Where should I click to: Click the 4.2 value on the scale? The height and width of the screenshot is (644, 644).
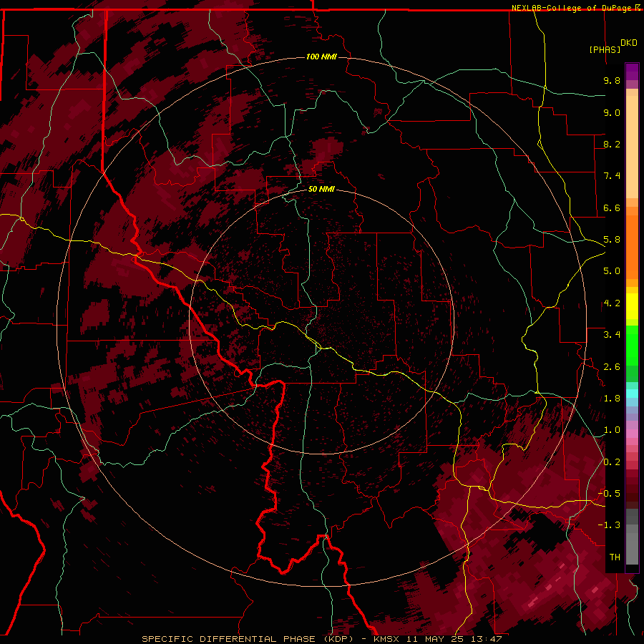(x=612, y=303)
